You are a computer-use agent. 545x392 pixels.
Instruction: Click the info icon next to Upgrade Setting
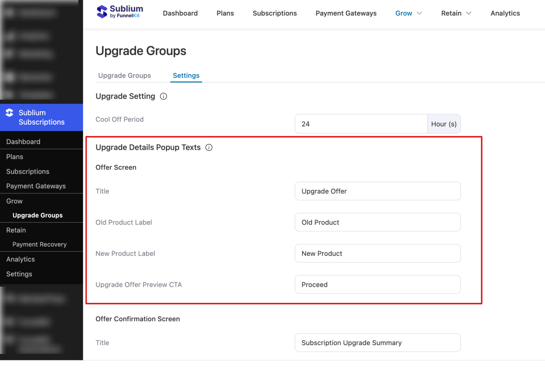(x=163, y=96)
